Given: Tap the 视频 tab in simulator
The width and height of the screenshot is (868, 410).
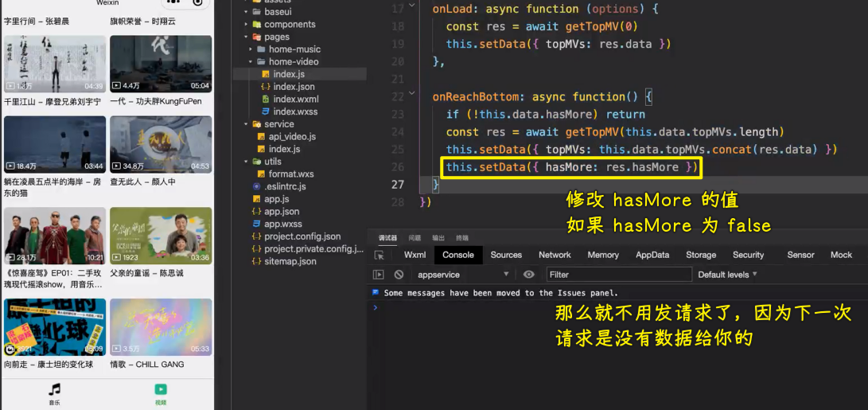Looking at the screenshot, I should coord(161,395).
